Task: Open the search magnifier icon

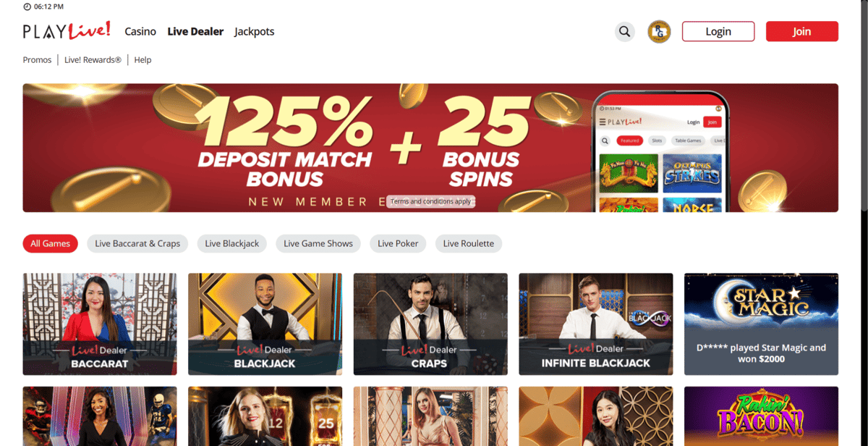Action: click(625, 31)
